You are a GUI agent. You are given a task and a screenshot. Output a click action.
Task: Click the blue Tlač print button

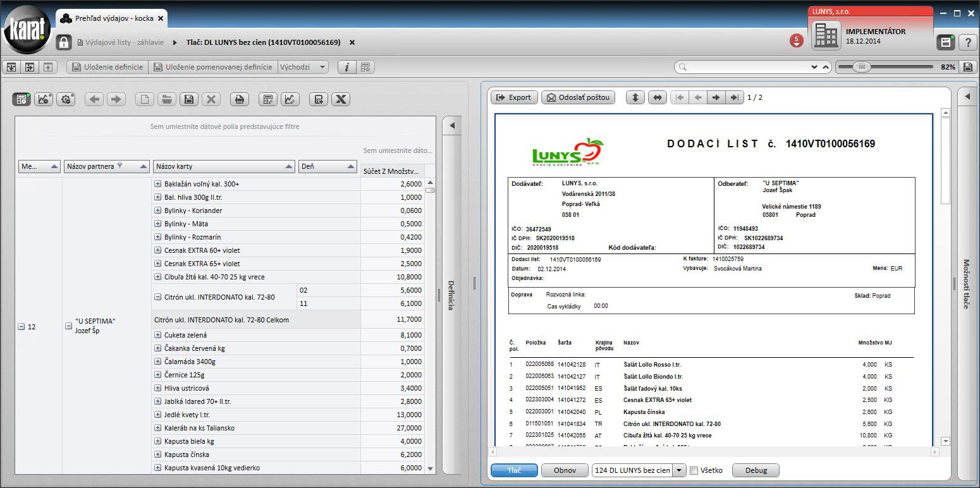514,470
